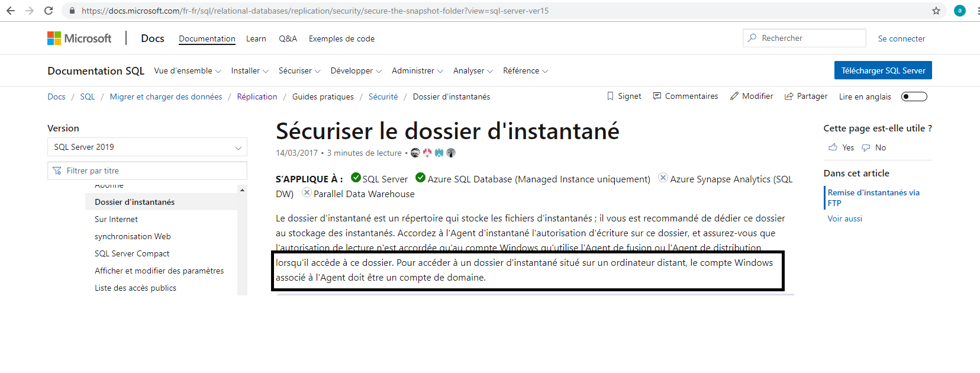Click Guides pratiques breadcrumb text
Screen dimensions: 980x373
tap(323, 97)
